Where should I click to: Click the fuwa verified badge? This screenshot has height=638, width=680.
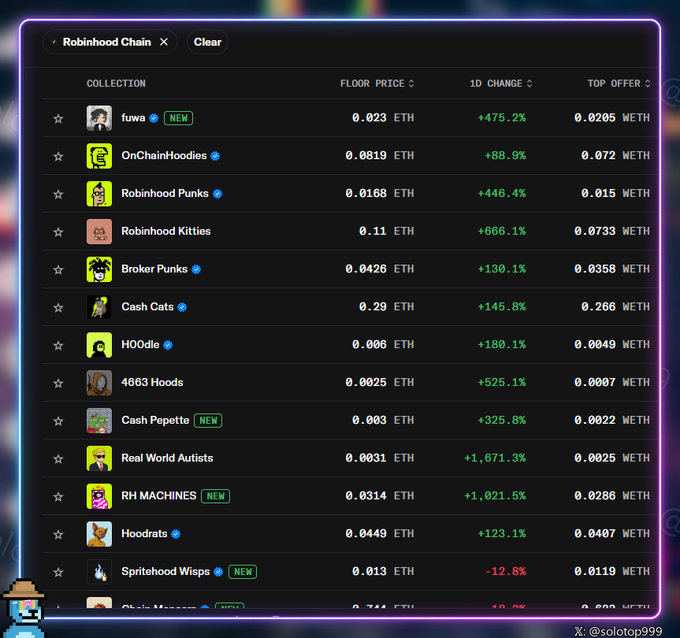click(x=154, y=118)
